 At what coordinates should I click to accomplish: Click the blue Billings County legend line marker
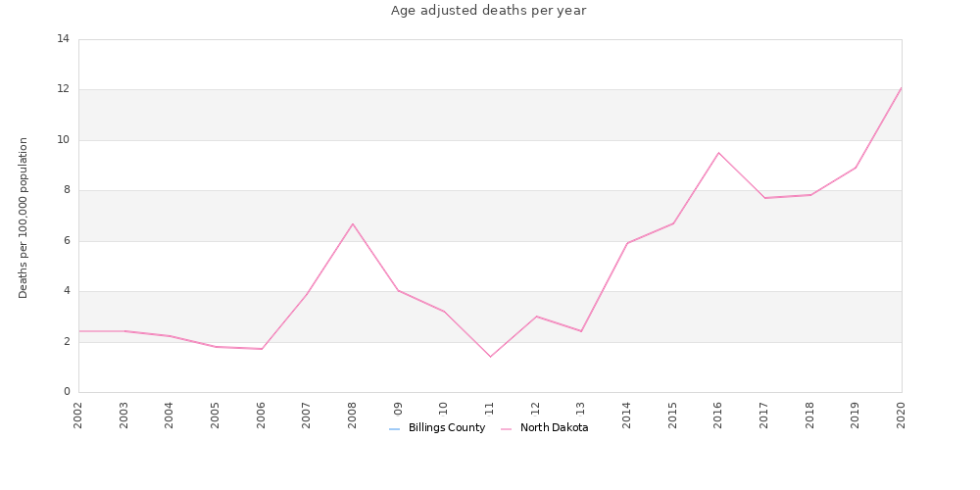(394, 429)
